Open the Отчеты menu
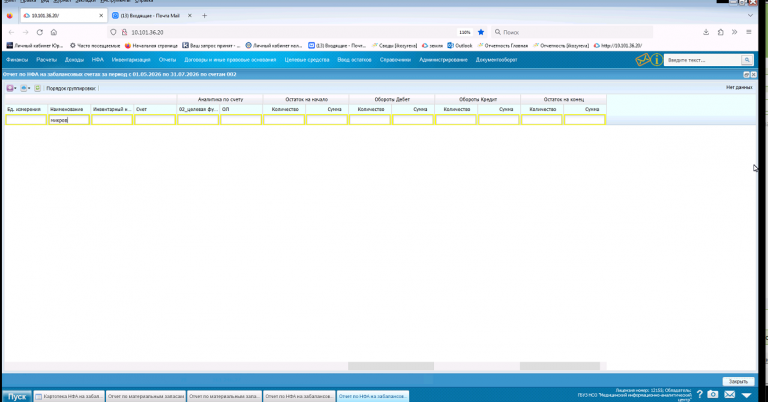 pos(167,60)
